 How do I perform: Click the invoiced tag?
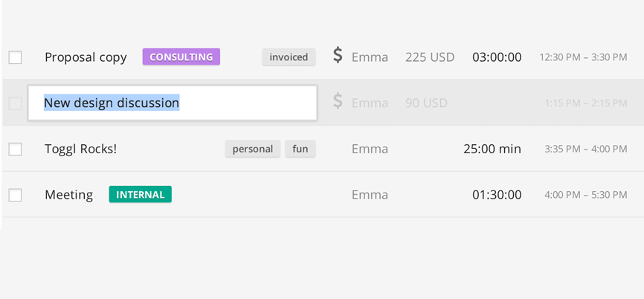[x=289, y=57]
